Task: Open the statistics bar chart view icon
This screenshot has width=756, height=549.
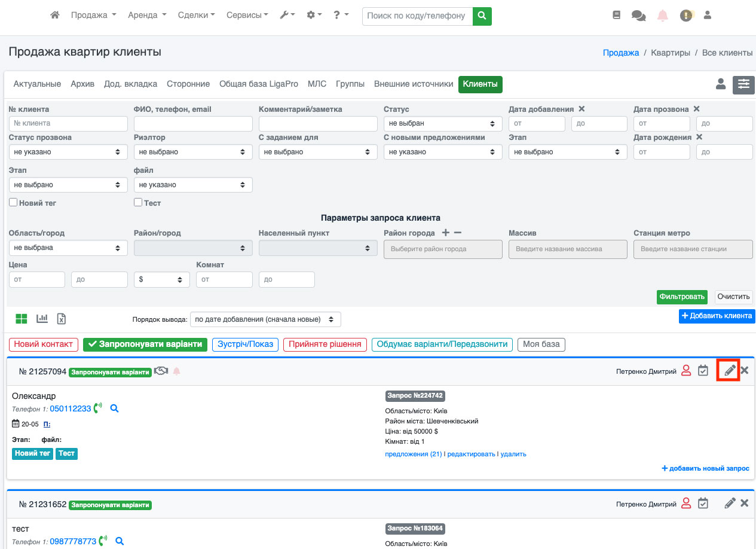Action: (42, 319)
